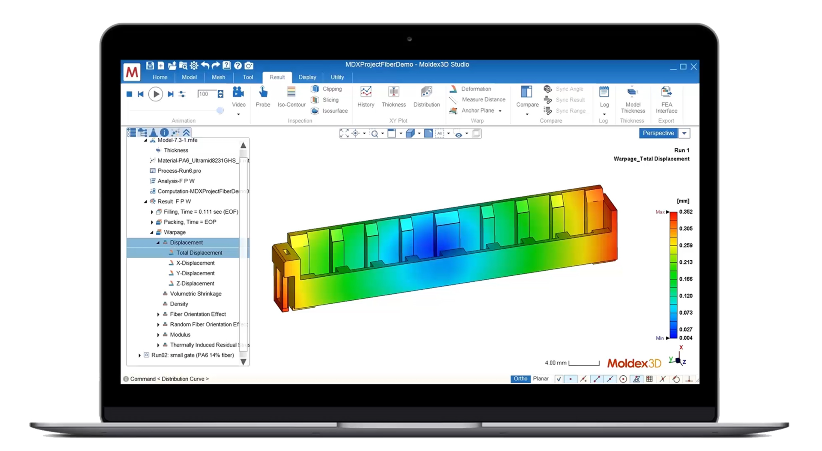This screenshot has width=822, height=451.
Task: Toggle the checkmark snap option in status bar
Action: click(x=559, y=379)
